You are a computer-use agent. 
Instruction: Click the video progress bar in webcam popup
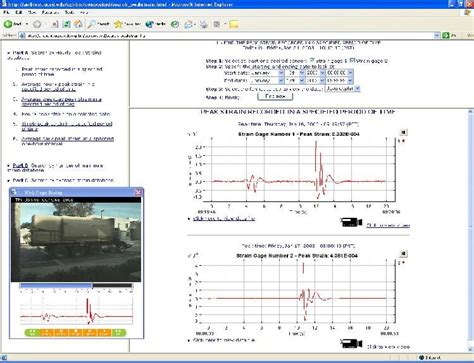tap(76, 285)
